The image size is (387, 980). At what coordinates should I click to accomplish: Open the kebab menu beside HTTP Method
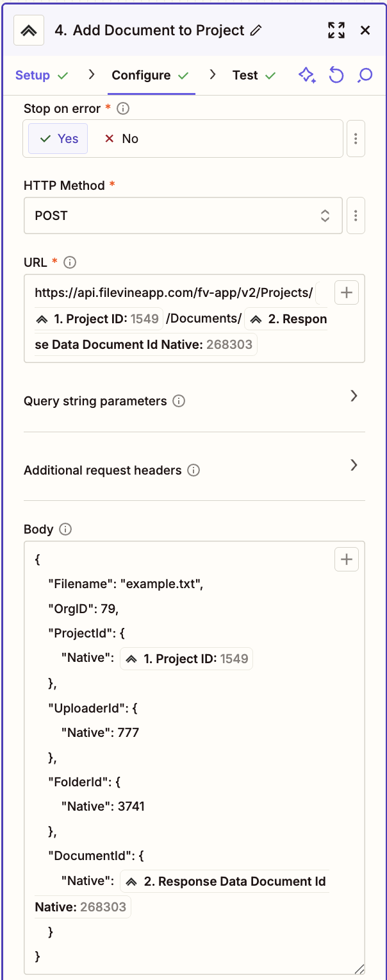(x=356, y=215)
